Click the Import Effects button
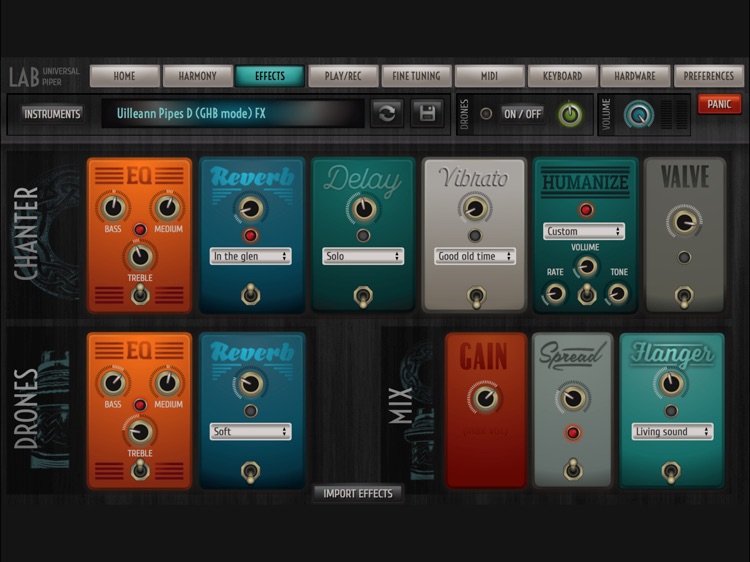 [x=357, y=493]
